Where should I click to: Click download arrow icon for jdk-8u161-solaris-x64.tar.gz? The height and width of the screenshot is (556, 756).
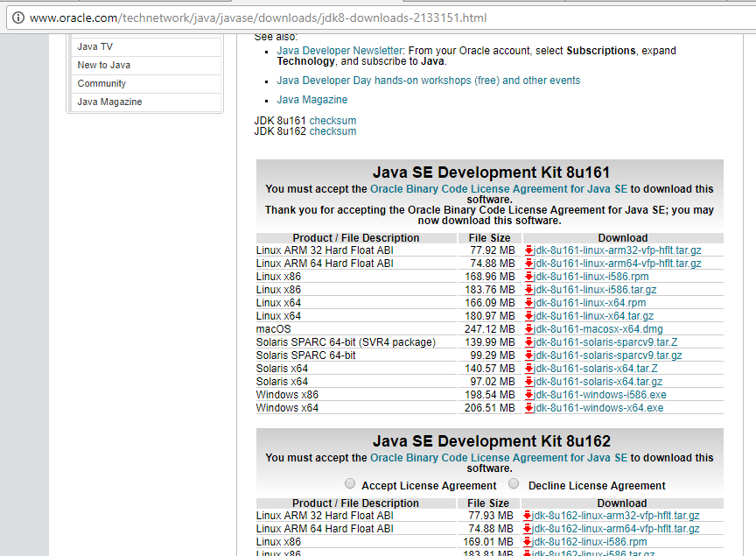pos(528,381)
